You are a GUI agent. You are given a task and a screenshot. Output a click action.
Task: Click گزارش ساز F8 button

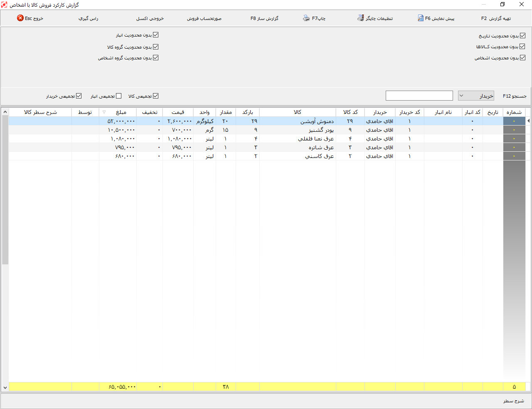[264, 18]
